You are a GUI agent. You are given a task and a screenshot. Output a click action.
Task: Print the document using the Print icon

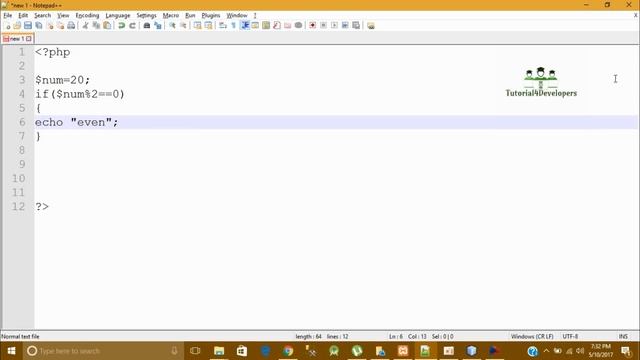71,26
